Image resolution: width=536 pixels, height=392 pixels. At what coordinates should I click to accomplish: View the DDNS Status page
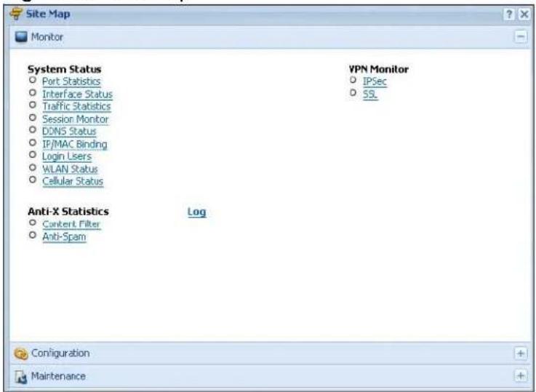pos(69,132)
